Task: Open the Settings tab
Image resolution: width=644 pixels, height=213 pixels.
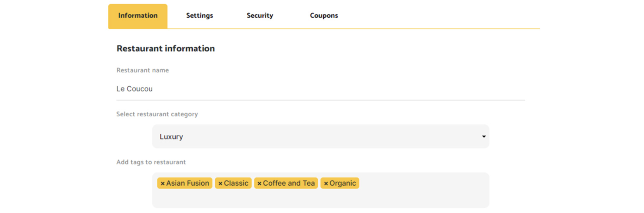Action: click(x=200, y=16)
